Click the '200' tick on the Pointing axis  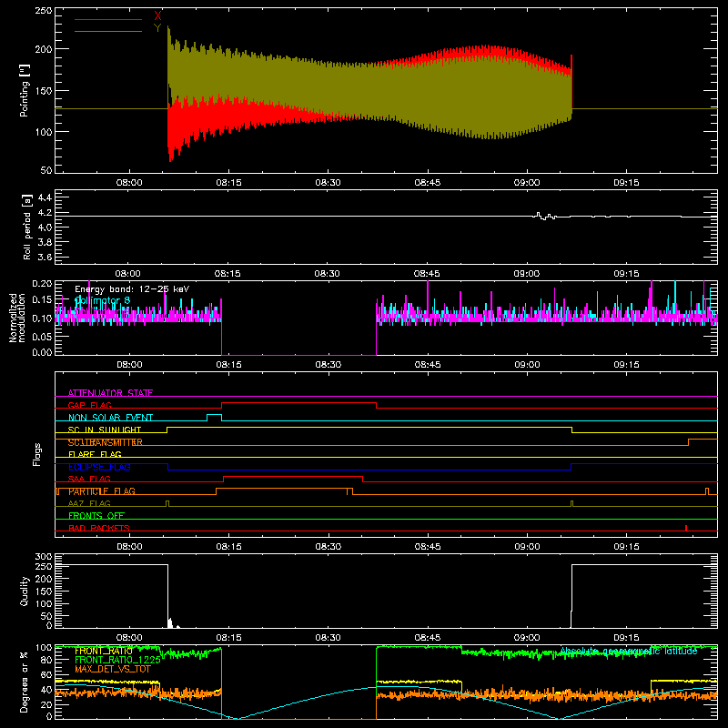click(44, 49)
